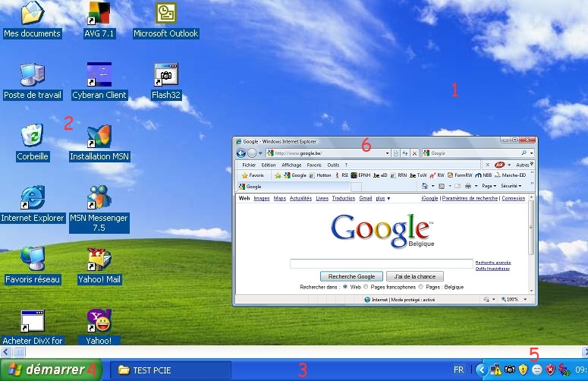
Task: Open the Favoris menu in the menu bar
Action: tap(314, 165)
